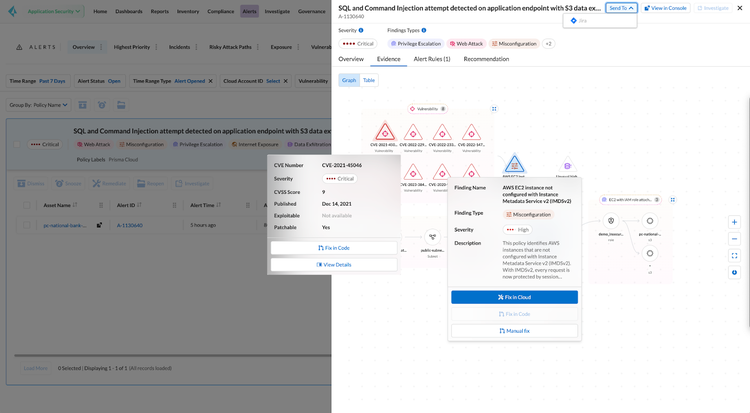Open alert A-1130640 link

click(x=130, y=225)
